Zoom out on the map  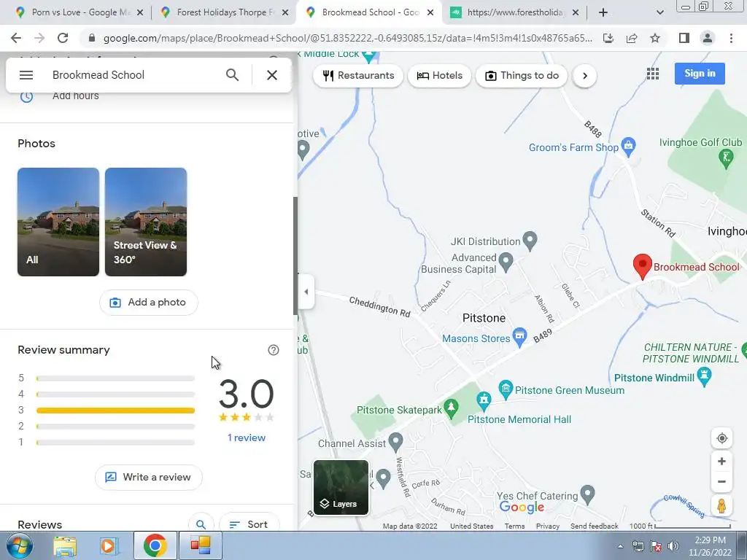coord(721,481)
